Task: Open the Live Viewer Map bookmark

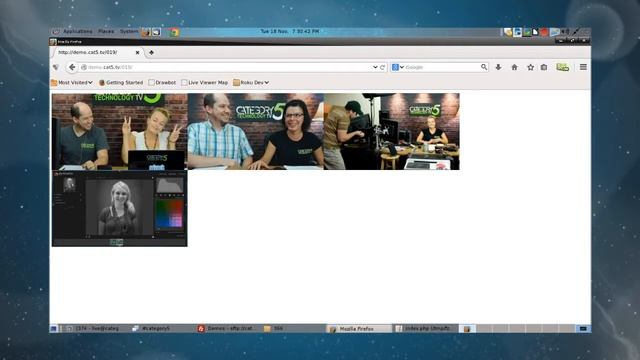Action: pyautogui.click(x=204, y=82)
